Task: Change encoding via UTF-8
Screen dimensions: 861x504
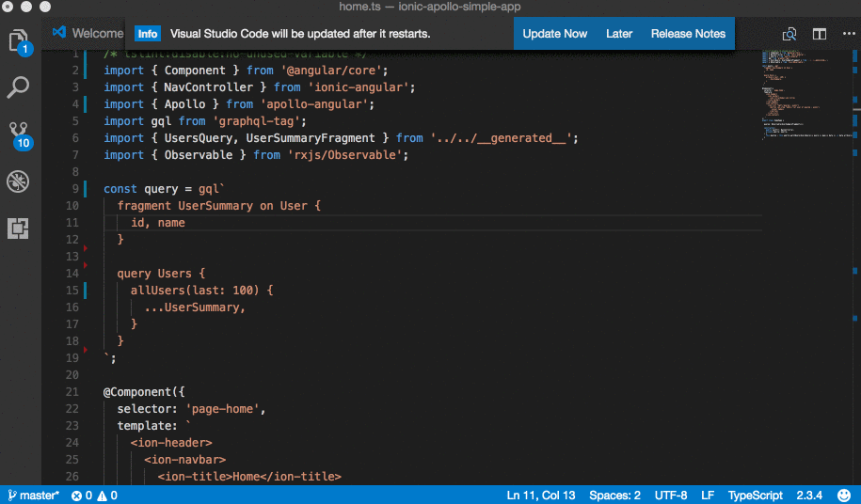Action: click(x=671, y=496)
